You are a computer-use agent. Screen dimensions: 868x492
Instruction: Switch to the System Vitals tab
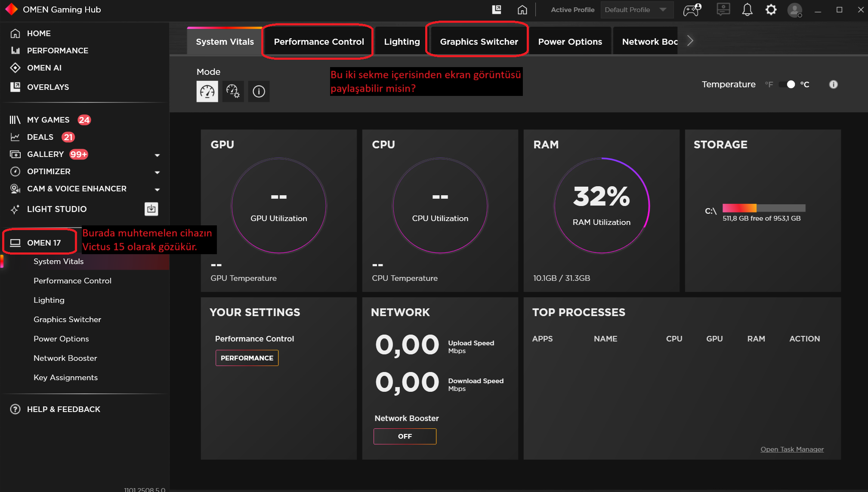pos(225,41)
